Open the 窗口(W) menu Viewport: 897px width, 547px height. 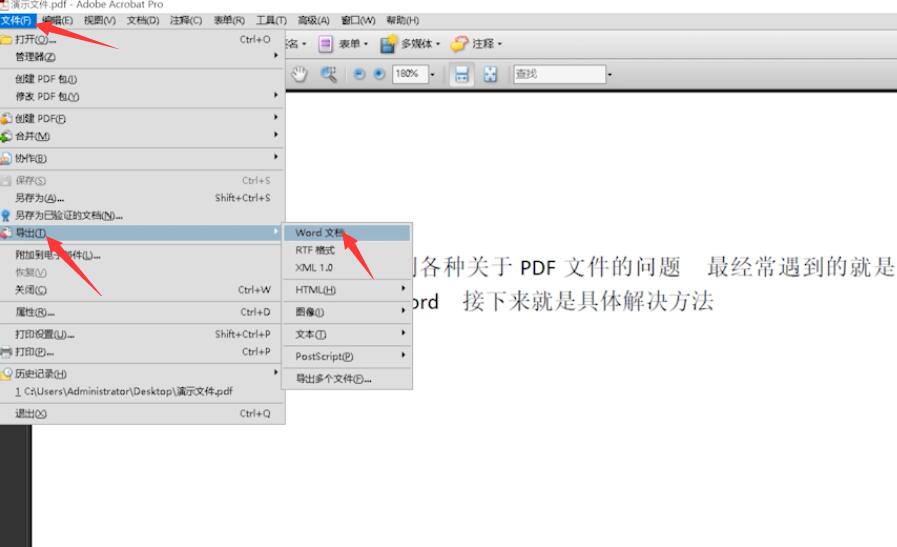358,21
